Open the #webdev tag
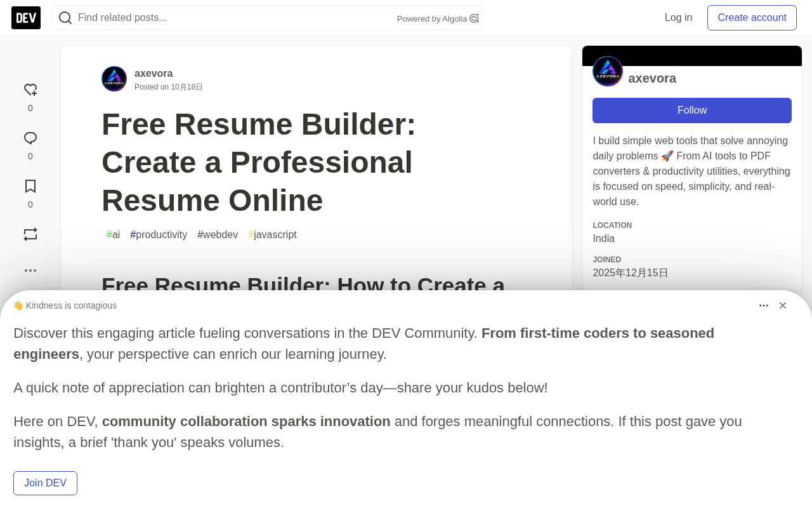The image size is (812, 508). 218,235
